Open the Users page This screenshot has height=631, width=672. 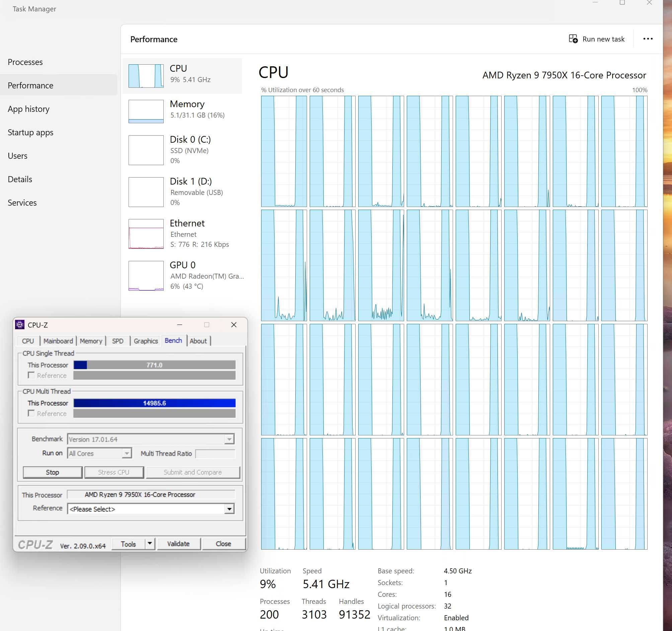pos(17,156)
